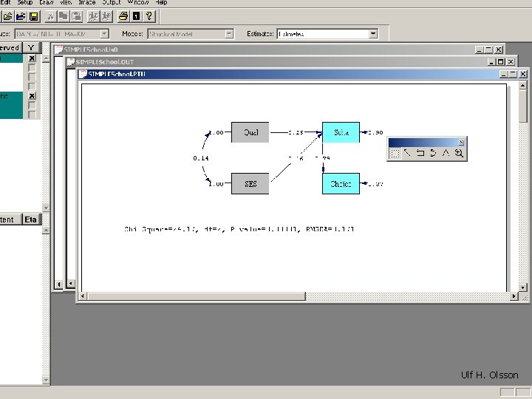
Task: Click the Save floppy disk icon
Action: pos(33,16)
